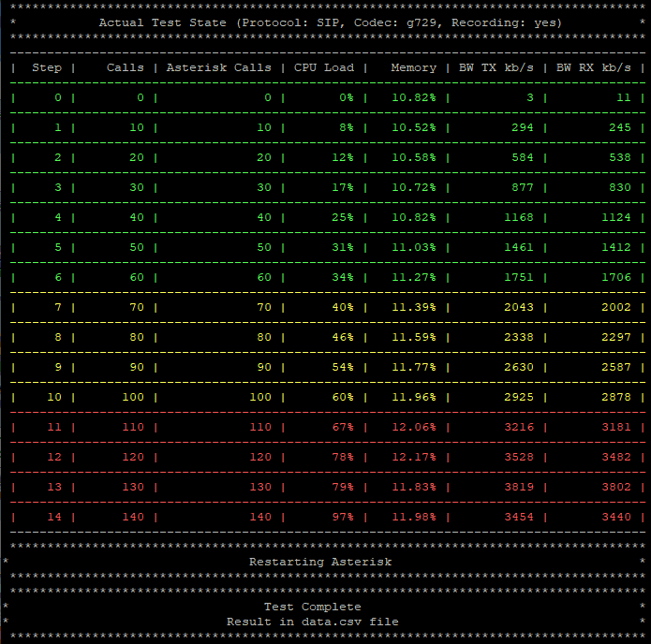Click BW RX value 245
The height and width of the screenshot is (644, 651).
pyautogui.click(x=620, y=127)
